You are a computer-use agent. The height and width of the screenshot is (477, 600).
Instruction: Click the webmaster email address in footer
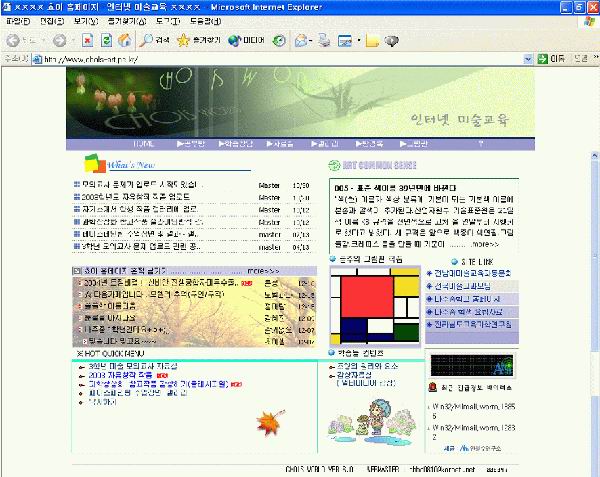click(442, 469)
